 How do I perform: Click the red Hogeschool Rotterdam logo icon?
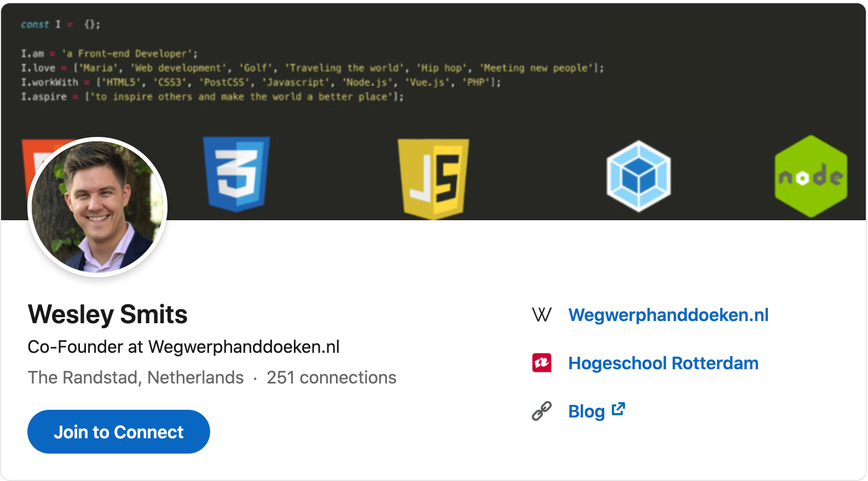click(542, 363)
